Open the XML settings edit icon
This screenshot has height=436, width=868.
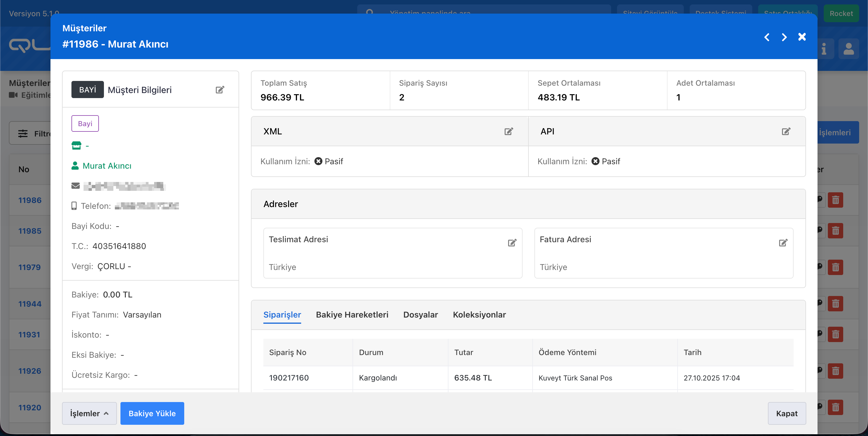coord(508,131)
